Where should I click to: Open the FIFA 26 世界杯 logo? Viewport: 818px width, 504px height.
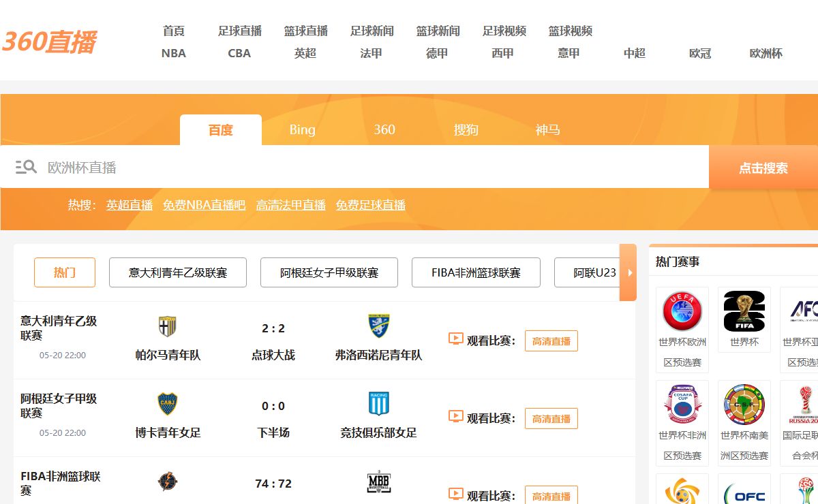(744, 311)
